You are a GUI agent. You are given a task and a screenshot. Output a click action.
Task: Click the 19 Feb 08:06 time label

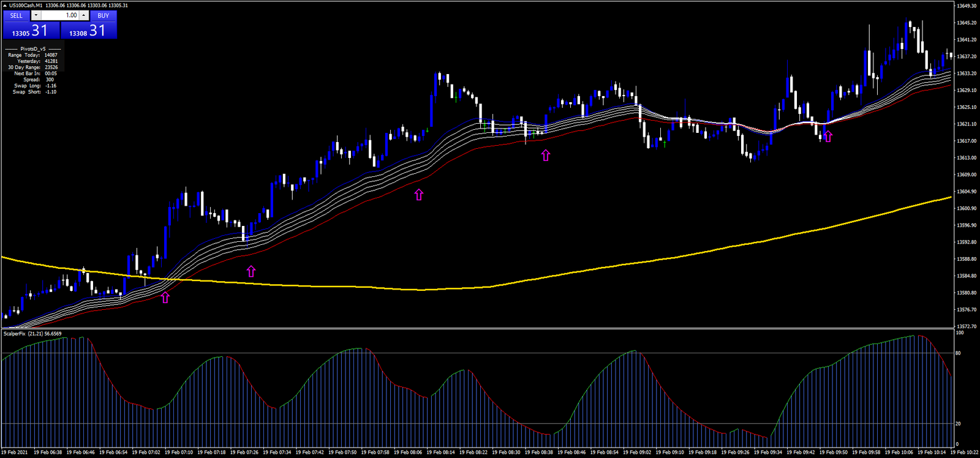tap(408, 452)
